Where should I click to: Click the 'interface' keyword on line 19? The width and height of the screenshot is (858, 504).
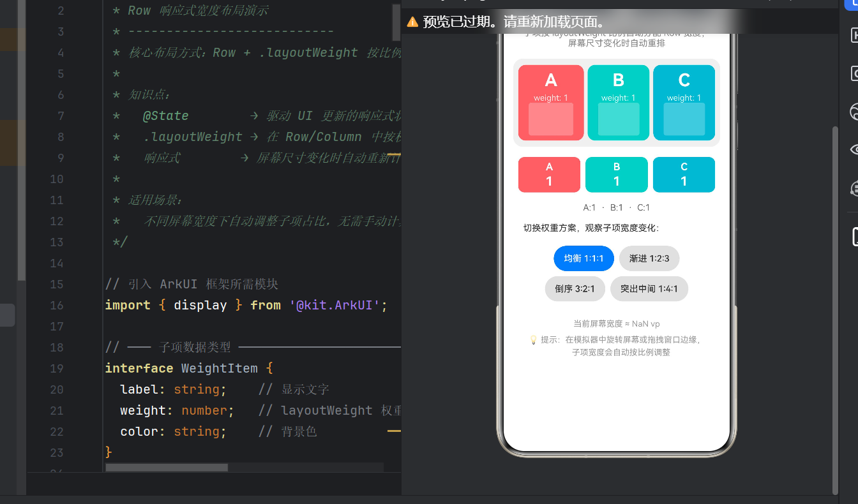[139, 368]
